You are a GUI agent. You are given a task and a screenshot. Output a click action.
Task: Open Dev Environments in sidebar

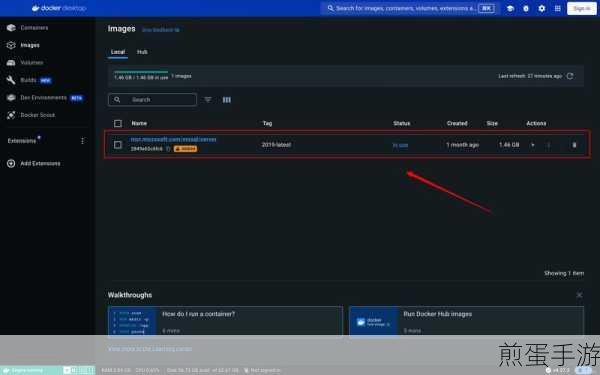click(x=45, y=98)
